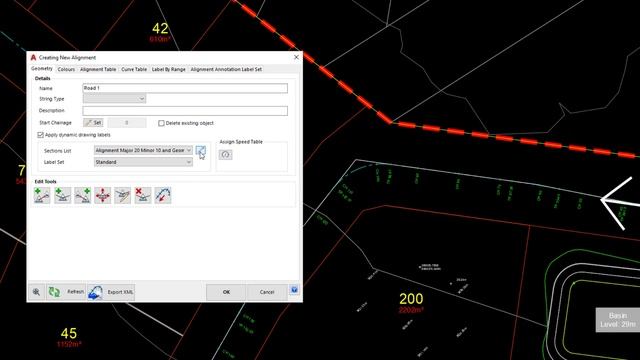Click the fifth edit tool icon with pencil

click(x=122, y=196)
